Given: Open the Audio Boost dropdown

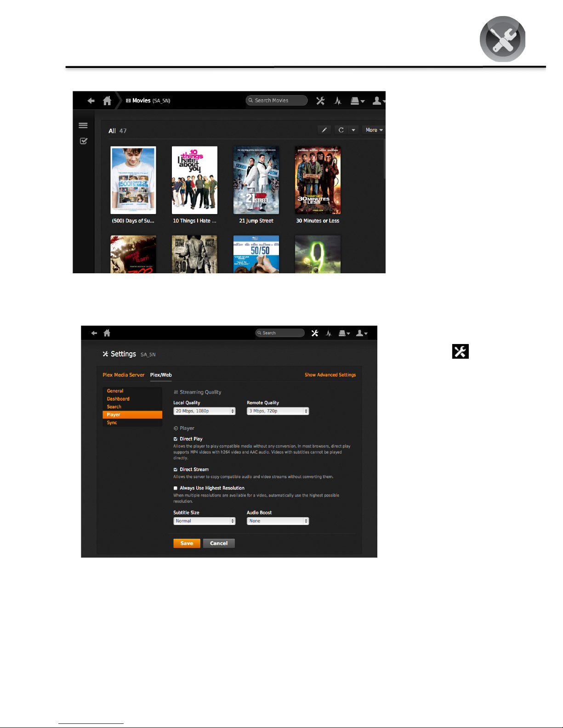Looking at the screenshot, I should pos(278,521).
